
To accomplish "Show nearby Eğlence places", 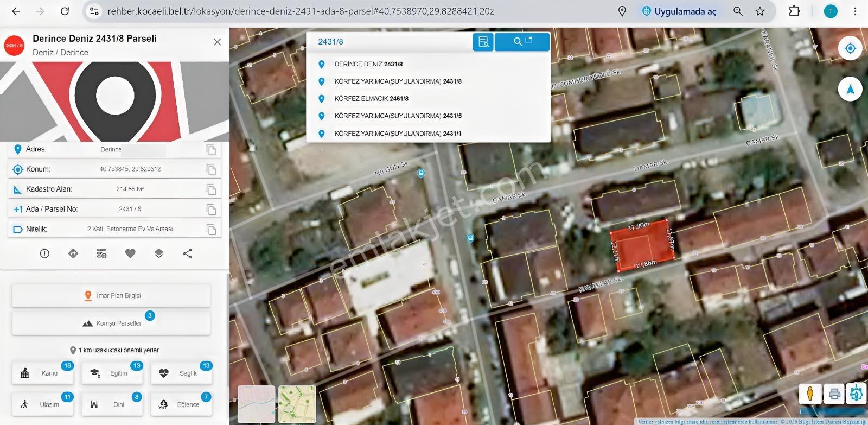I will point(182,404).
